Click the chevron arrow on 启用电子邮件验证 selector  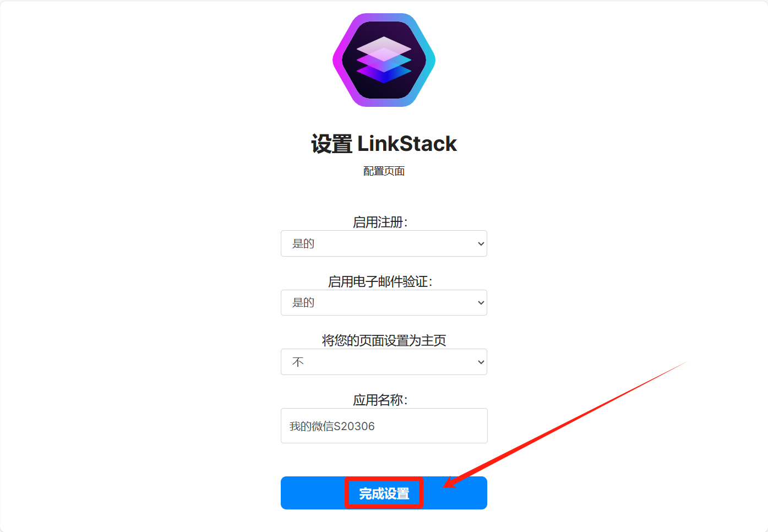tap(481, 303)
